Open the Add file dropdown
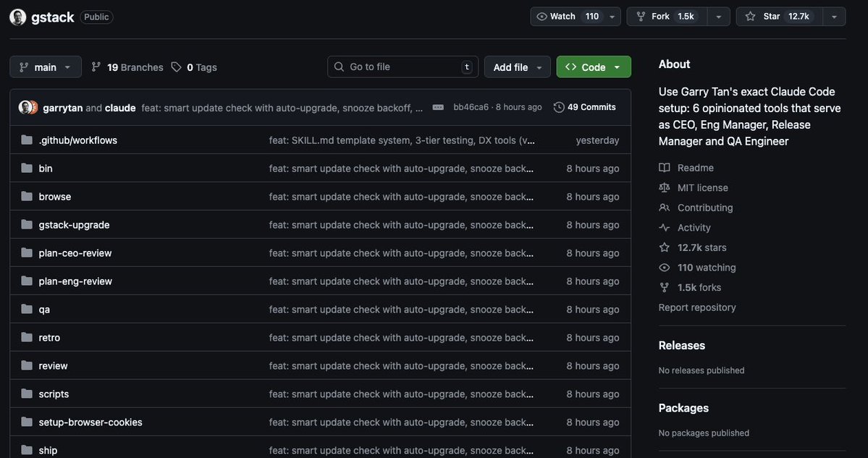868x458 pixels. click(x=517, y=67)
